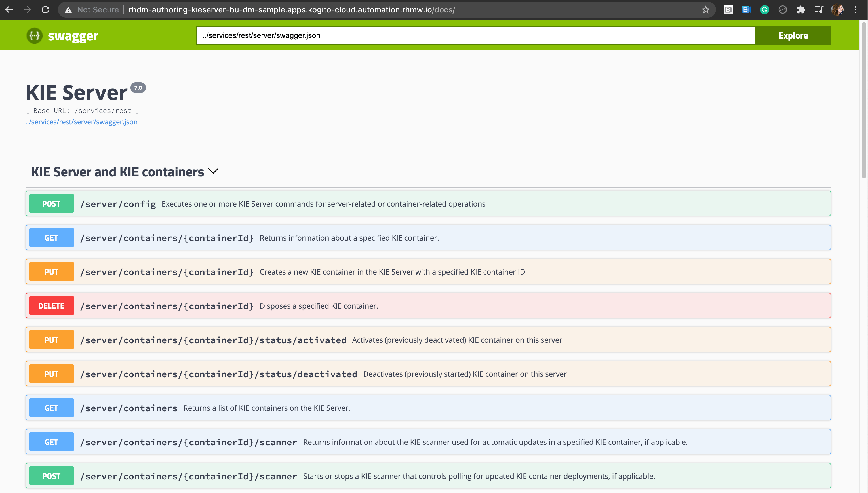This screenshot has width=868, height=493.
Task: Expand the PUT status/deactivated endpoint
Action: click(x=428, y=374)
